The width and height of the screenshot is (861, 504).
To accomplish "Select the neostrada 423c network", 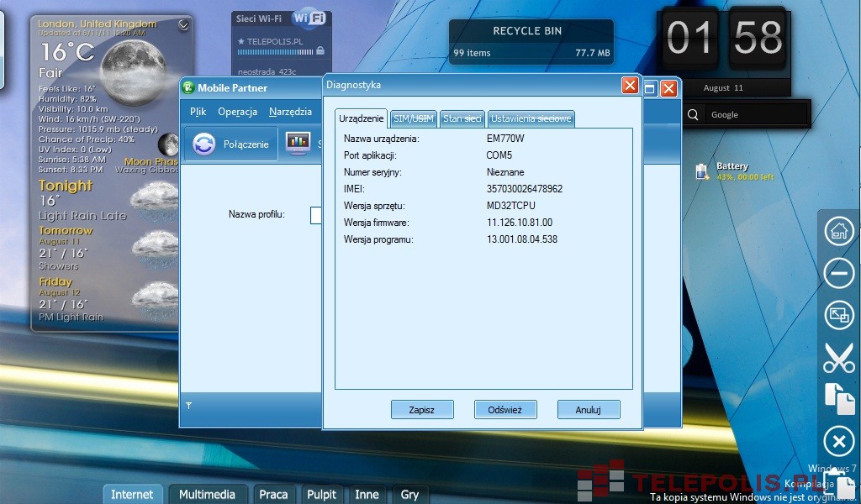I will (267, 71).
